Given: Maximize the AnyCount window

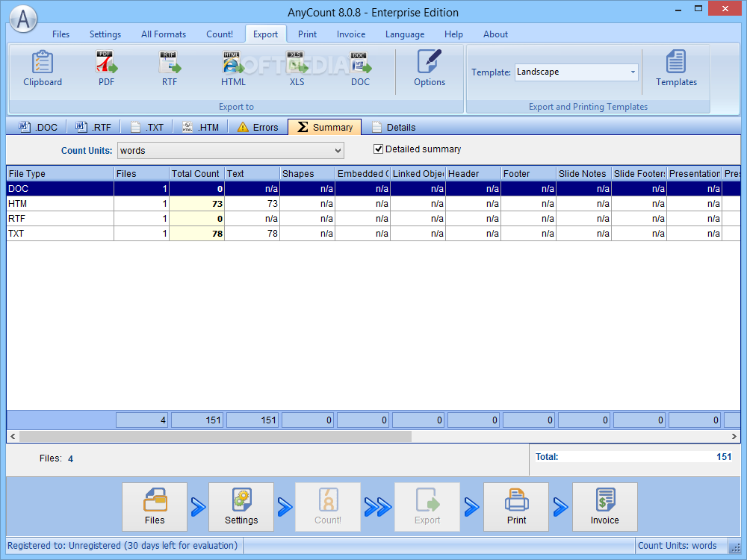Looking at the screenshot, I should tap(698, 9).
